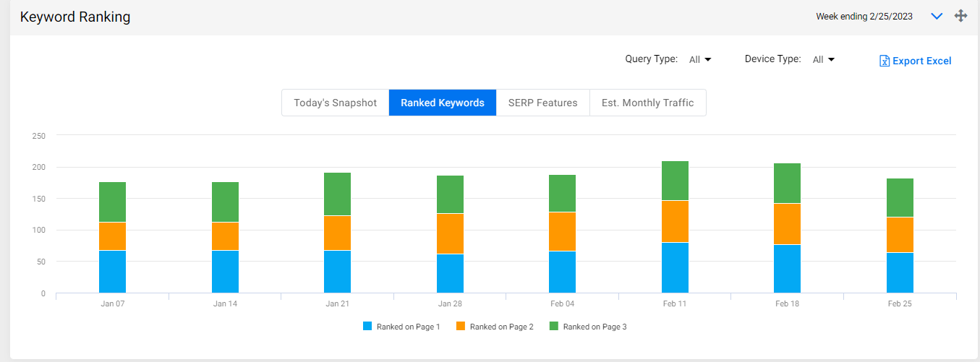Click the Jan 07 blue bar segment
The width and height of the screenshot is (980, 362).
tap(112, 272)
